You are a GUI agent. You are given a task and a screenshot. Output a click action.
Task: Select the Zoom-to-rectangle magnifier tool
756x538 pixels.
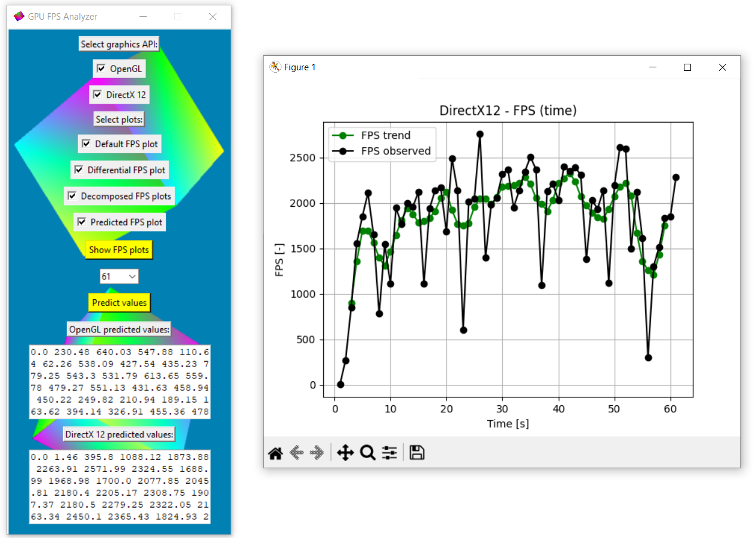367,453
